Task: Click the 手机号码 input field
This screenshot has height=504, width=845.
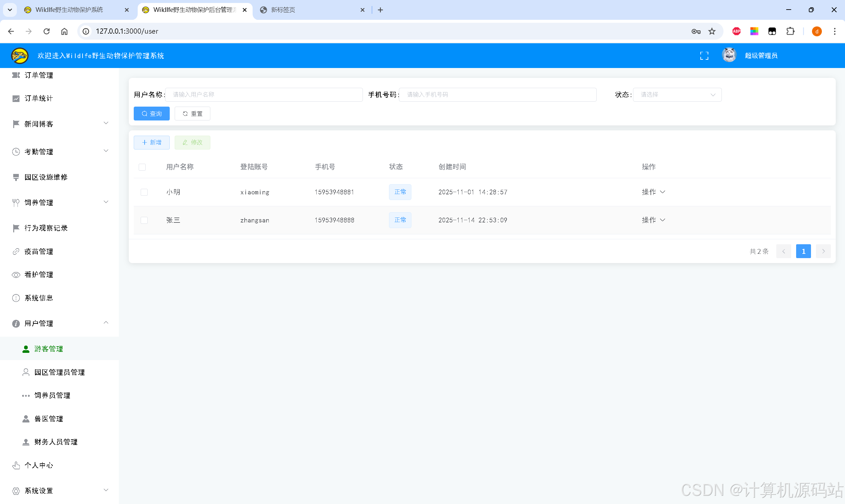Action: pyautogui.click(x=498, y=95)
